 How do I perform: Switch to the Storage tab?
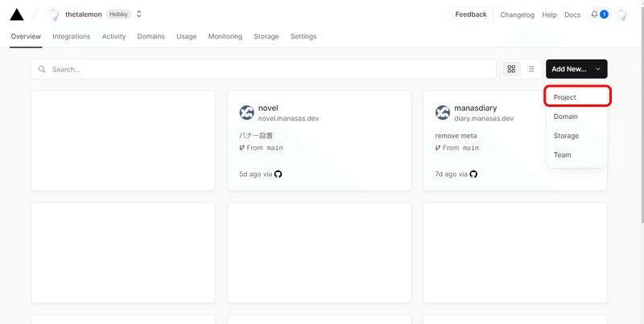266,36
